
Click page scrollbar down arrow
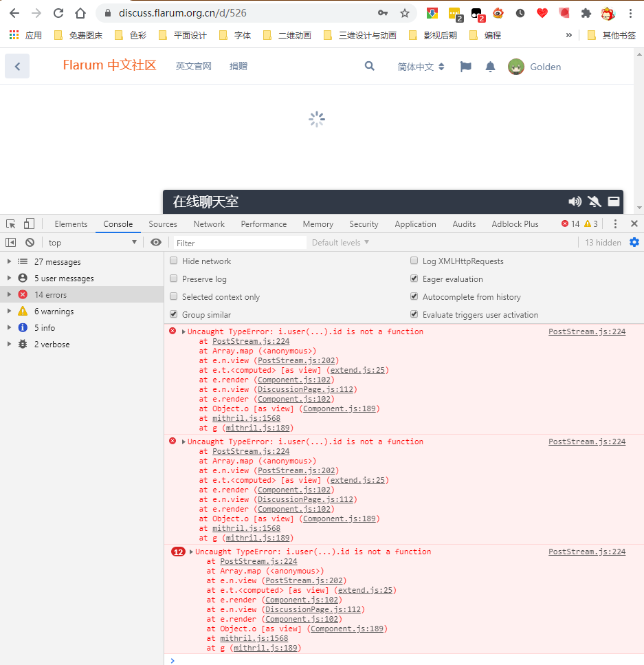(639, 208)
